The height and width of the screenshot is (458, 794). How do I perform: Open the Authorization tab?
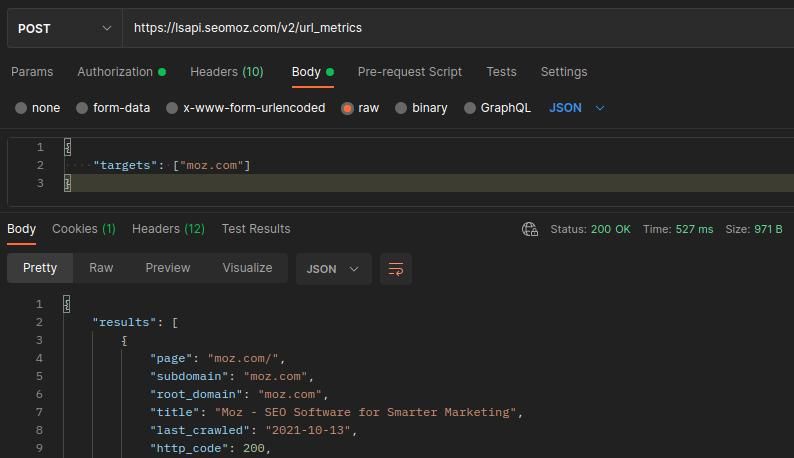coord(115,72)
